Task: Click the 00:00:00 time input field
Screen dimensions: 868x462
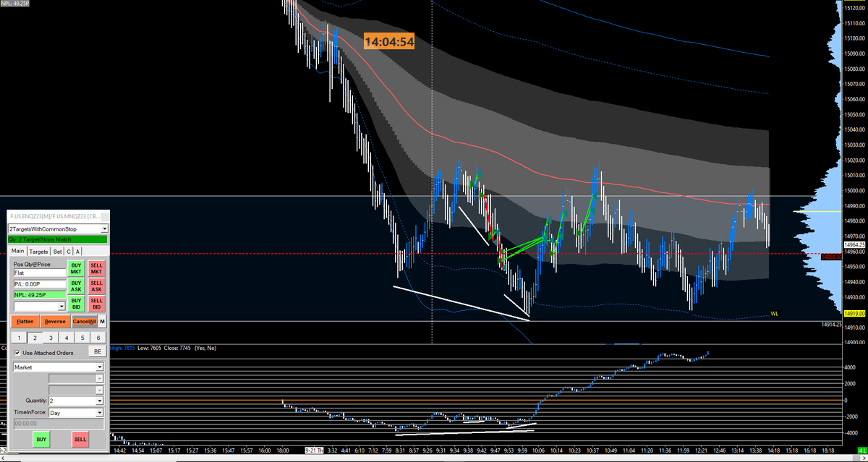Action: pyautogui.click(x=59, y=424)
